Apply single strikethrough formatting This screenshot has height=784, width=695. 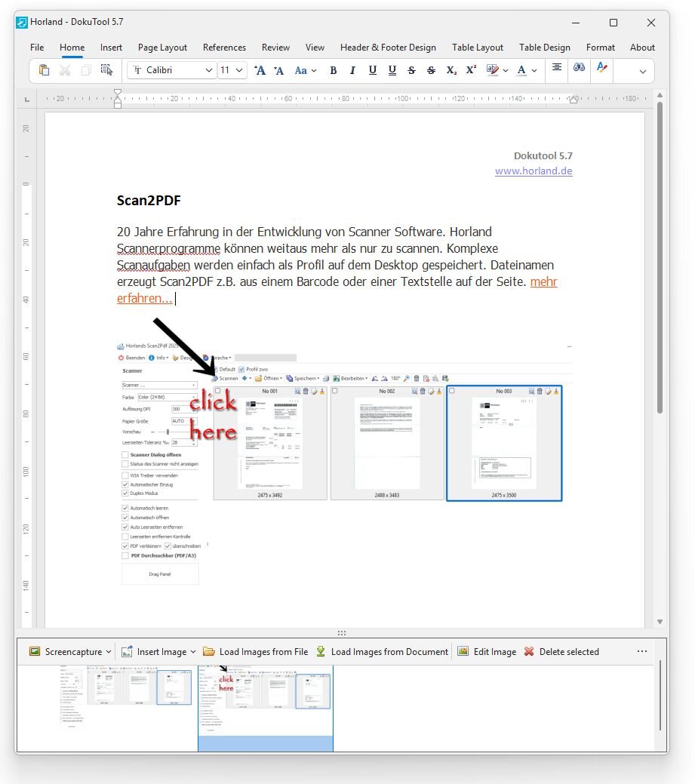[411, 70]
